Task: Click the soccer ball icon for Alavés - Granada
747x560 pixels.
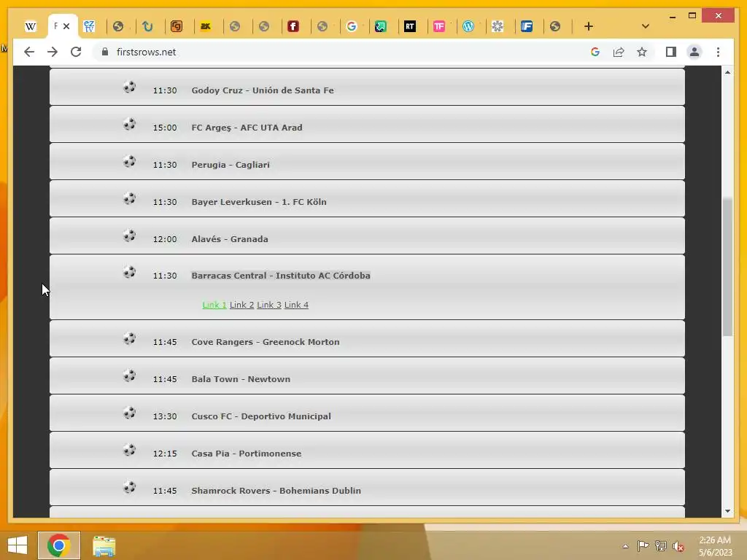Action: (x=130, y=236)
